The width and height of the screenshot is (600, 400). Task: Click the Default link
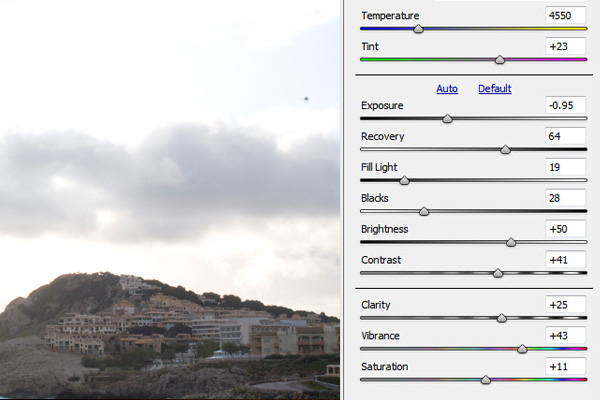495,88
